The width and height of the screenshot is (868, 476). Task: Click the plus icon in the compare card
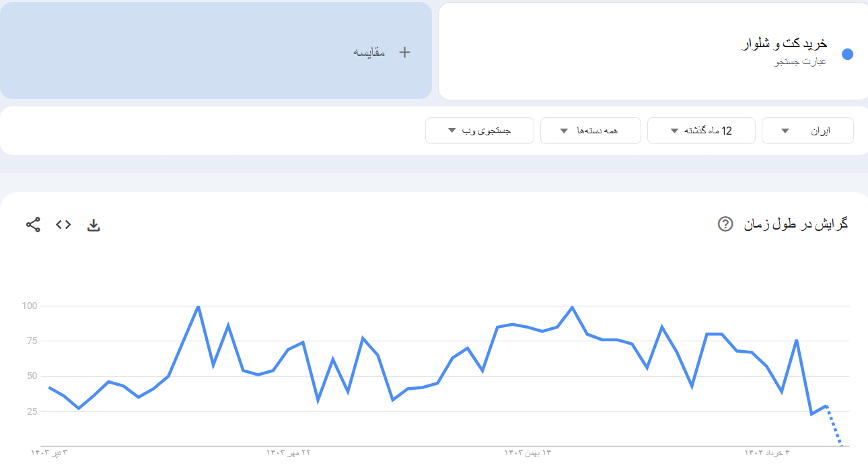pos(404,53)
